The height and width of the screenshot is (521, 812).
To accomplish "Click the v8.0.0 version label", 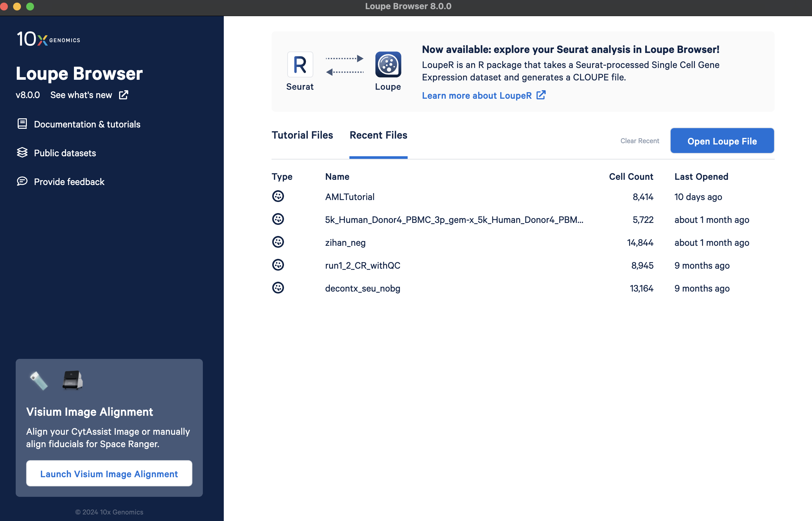I will pyautogui.click(x=28, y=95).
